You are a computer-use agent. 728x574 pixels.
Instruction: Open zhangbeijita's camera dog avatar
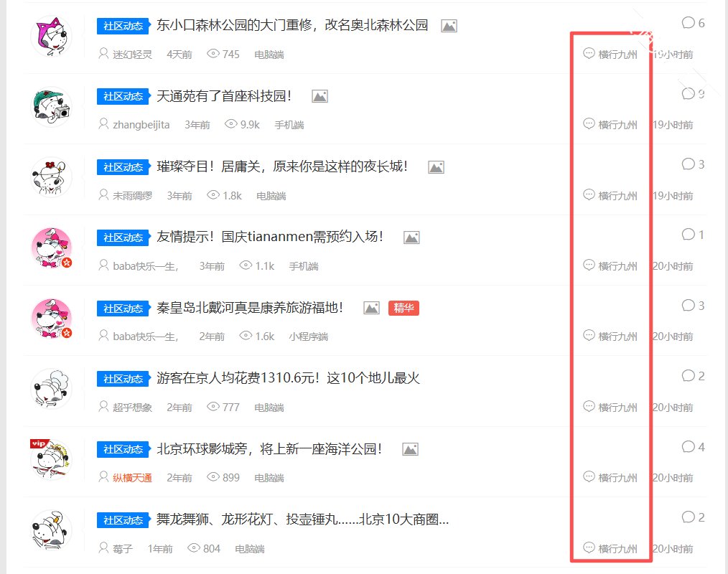tap(53, 107)
